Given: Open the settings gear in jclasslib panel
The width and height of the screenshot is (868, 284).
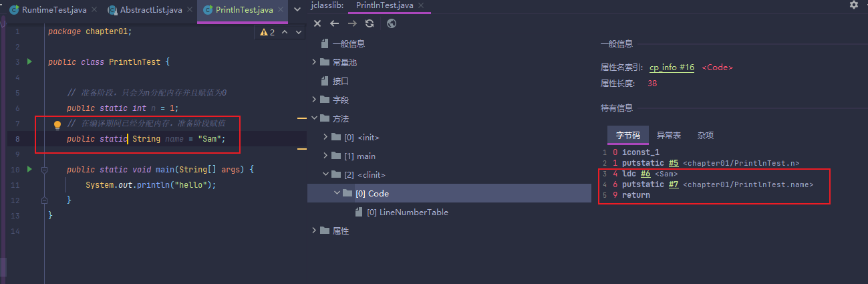Looking at the screenshot, I should (x=853, y=5).
